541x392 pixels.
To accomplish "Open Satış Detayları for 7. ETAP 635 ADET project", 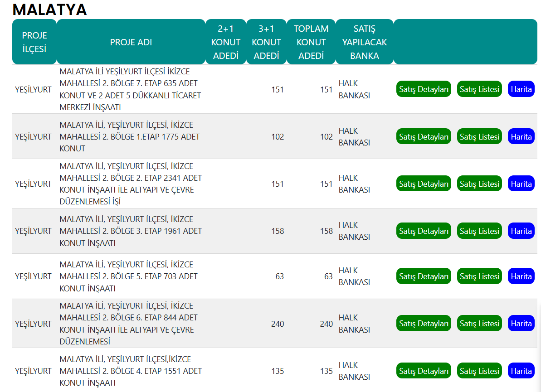I will 424,89.
